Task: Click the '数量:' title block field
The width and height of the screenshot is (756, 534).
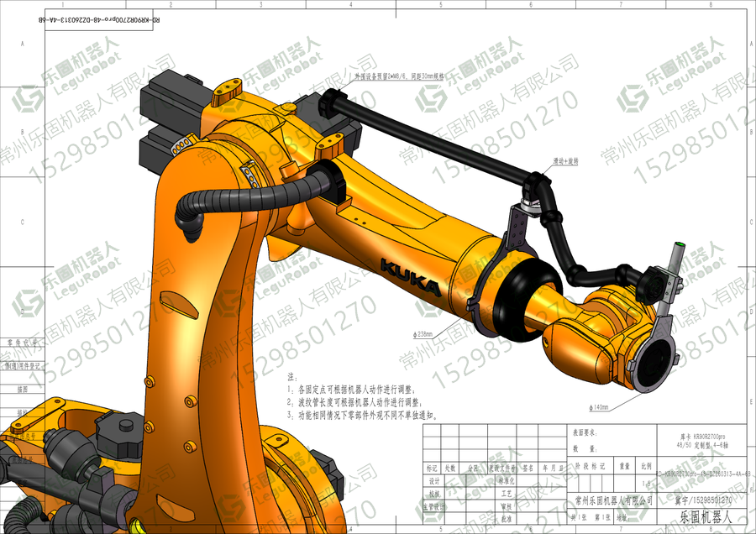Action: point(585,448)
